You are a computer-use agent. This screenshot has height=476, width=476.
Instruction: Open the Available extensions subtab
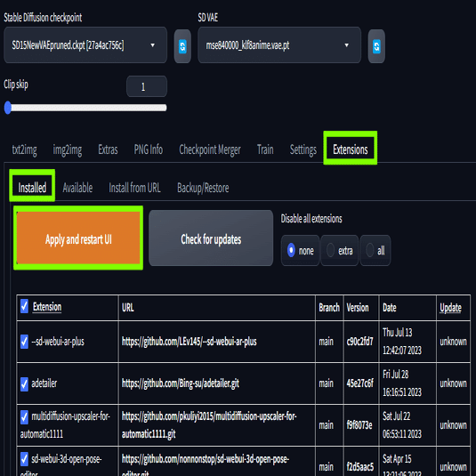click(77, 188)
